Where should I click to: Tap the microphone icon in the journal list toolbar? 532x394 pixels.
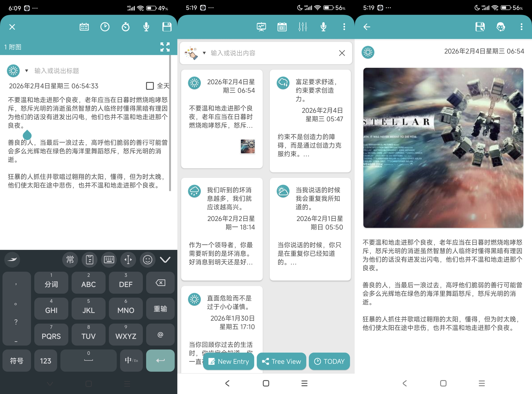323,27
